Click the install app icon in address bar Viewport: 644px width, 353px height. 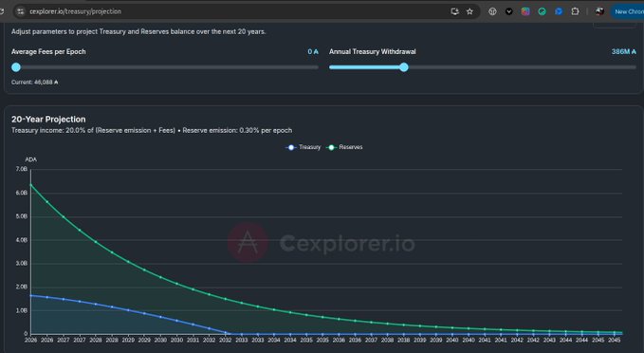pyautogui.click(x=454, y=11)
